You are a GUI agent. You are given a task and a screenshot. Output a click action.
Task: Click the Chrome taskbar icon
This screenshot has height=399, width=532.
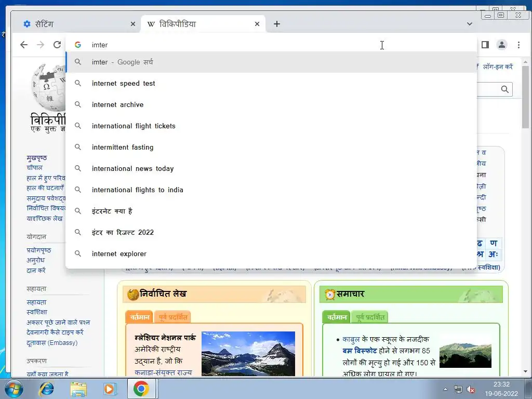(141, 389)
